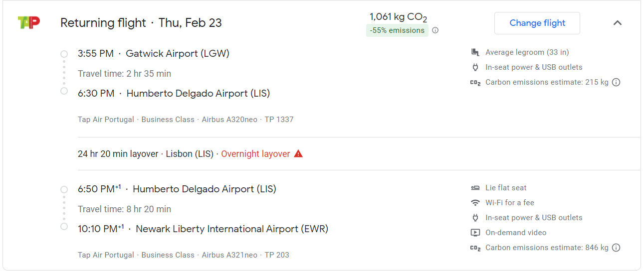The width and height of the screenshot is (644, 271).
Task: Click the on-demand video icon
Action: [x=475, y=233]
